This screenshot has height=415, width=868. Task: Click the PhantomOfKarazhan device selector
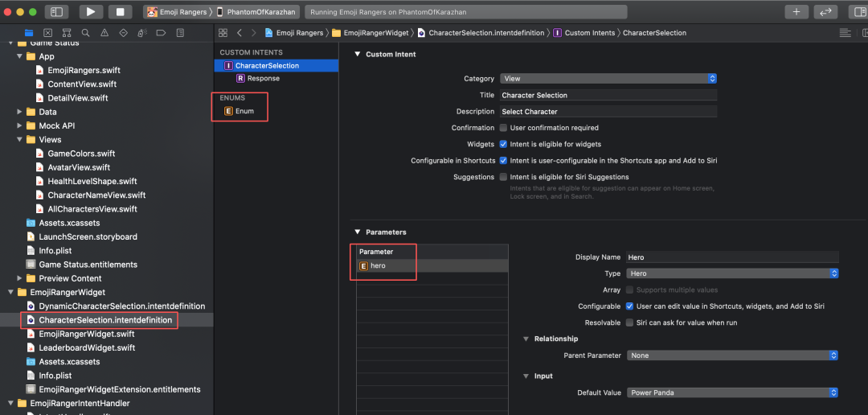[x=256, y=12]
